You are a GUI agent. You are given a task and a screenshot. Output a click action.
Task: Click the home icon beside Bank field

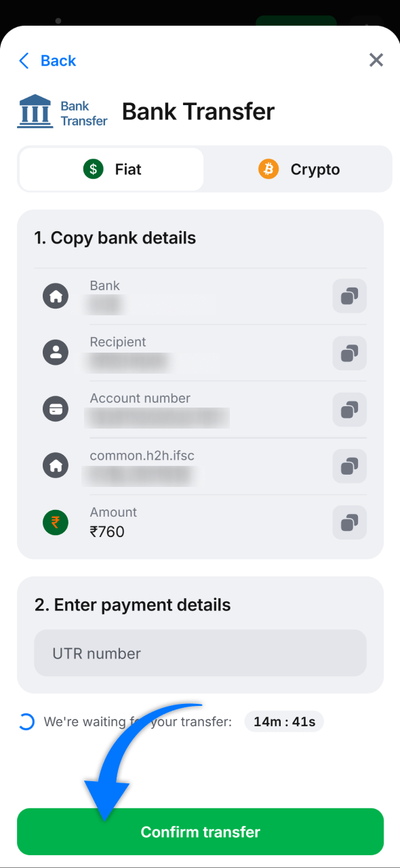click(56, 296)
